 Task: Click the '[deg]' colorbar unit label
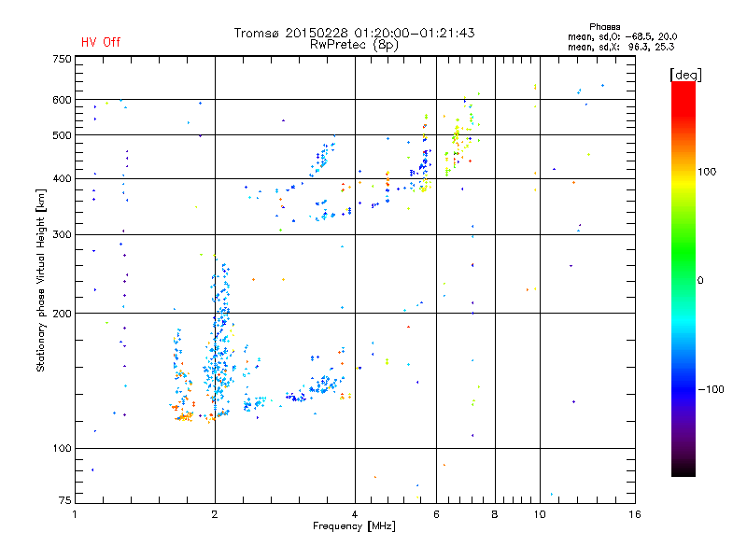click(685, 76)
